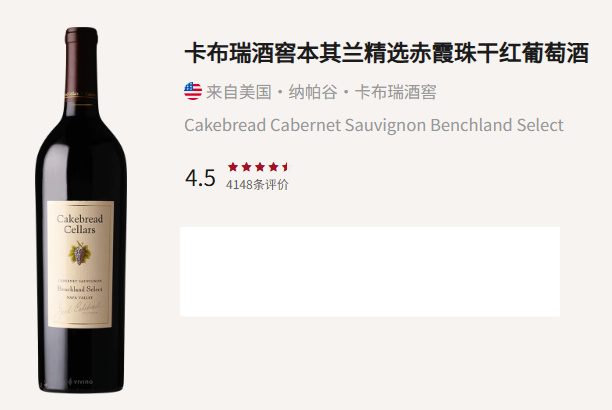Click the 4.5 rating score
The width and height of the screenshot is (612, 410).
coord(200,178)
